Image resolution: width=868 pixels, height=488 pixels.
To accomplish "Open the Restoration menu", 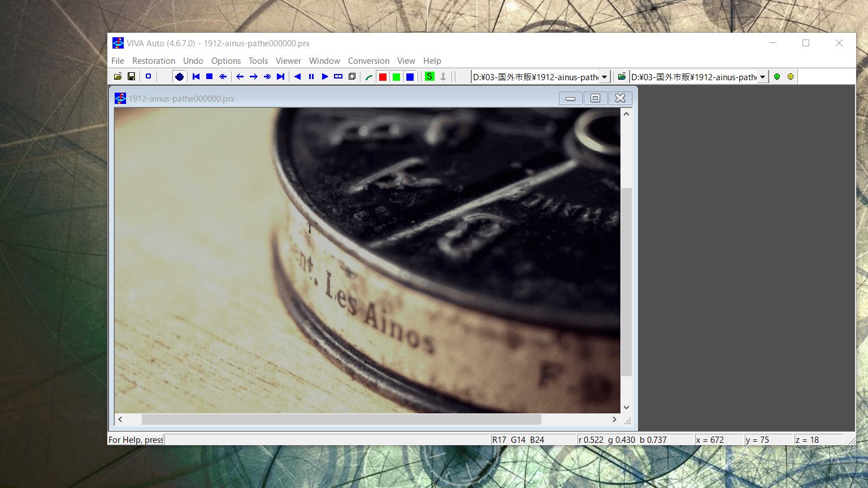I will tap(153, 60).
